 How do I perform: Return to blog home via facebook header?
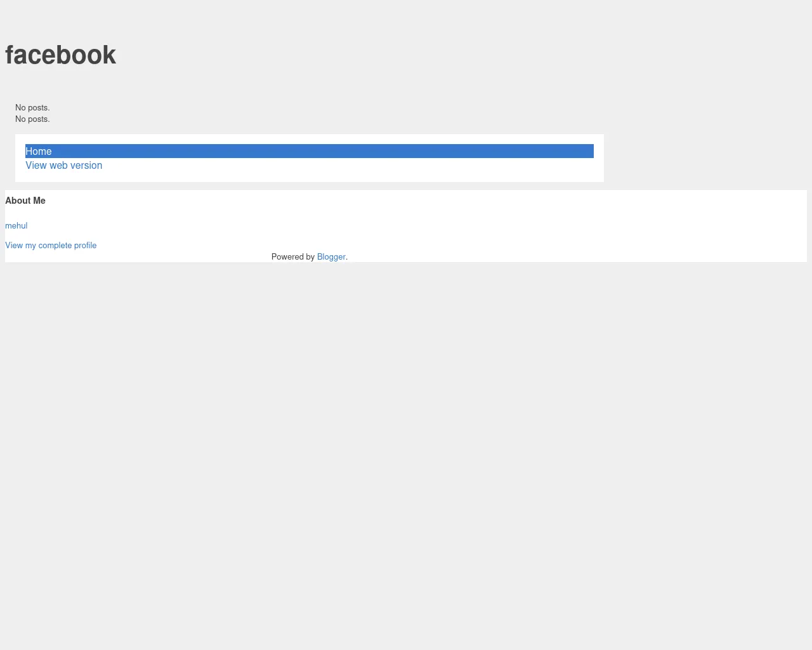(60, 55)
